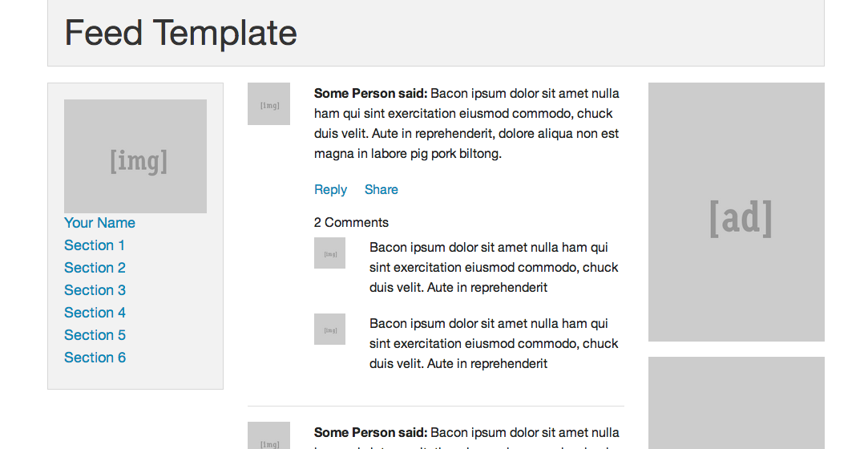Click the first post's avatar thumbnail
The height and width of the screenshot is (449, 868).
268,104
